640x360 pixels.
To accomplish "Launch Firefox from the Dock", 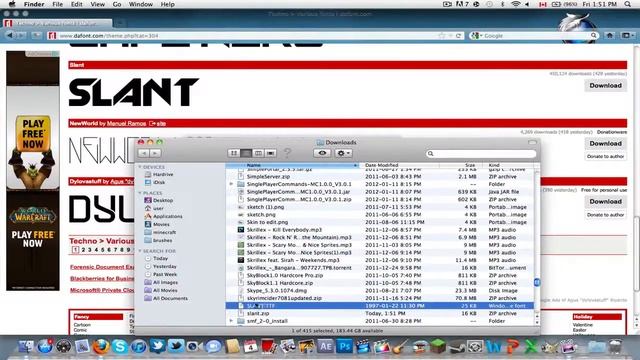I will point(101,347).
